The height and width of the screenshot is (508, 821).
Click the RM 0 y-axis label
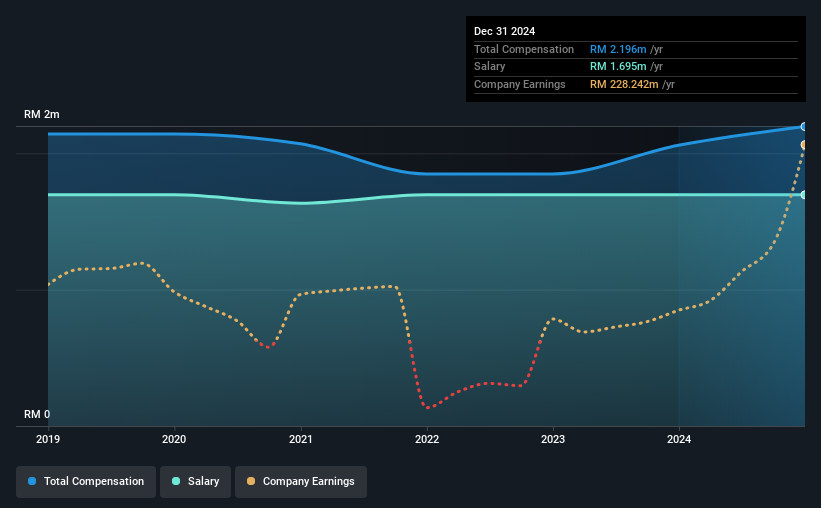tap(37, 414)
